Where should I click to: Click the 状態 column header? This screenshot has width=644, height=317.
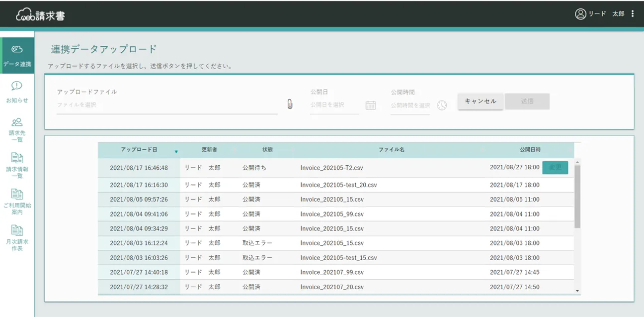tap(267, 150)
